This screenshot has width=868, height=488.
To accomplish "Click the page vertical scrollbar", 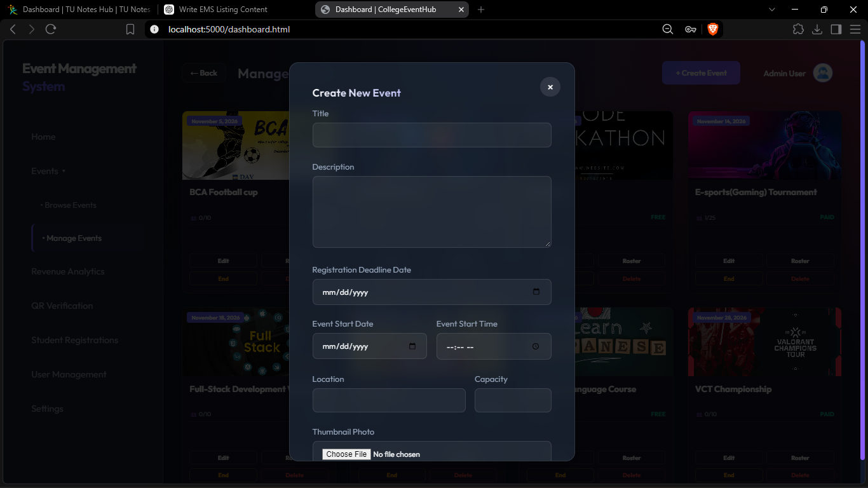I will [862, 250].
